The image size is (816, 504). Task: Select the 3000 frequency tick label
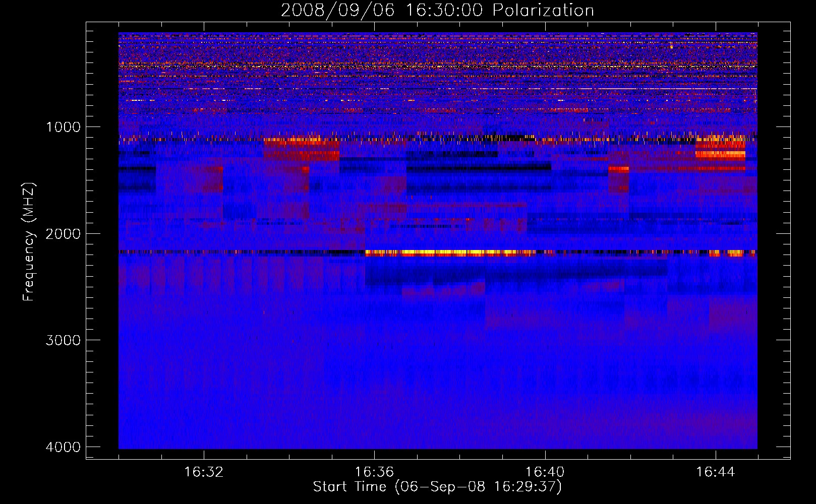(x=64, y=340)
